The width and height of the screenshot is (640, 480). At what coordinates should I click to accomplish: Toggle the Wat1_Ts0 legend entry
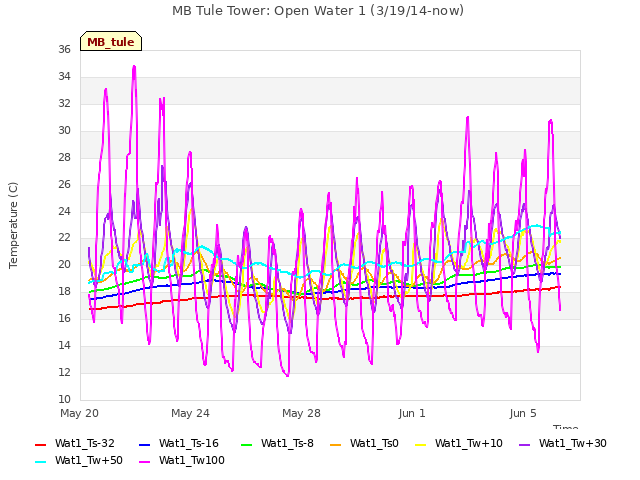[364, 443]
